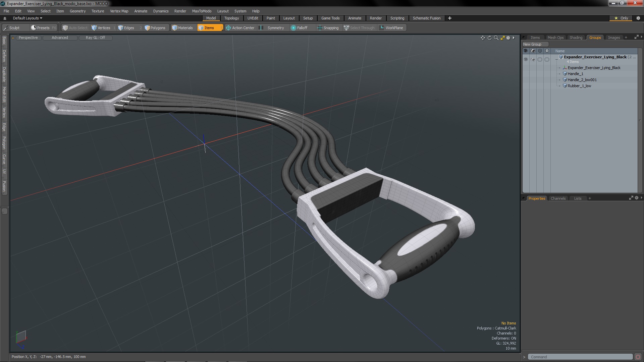Toggle Symmetry mode on
This screenshot has height=362, width=644.
tap(272, 28)
